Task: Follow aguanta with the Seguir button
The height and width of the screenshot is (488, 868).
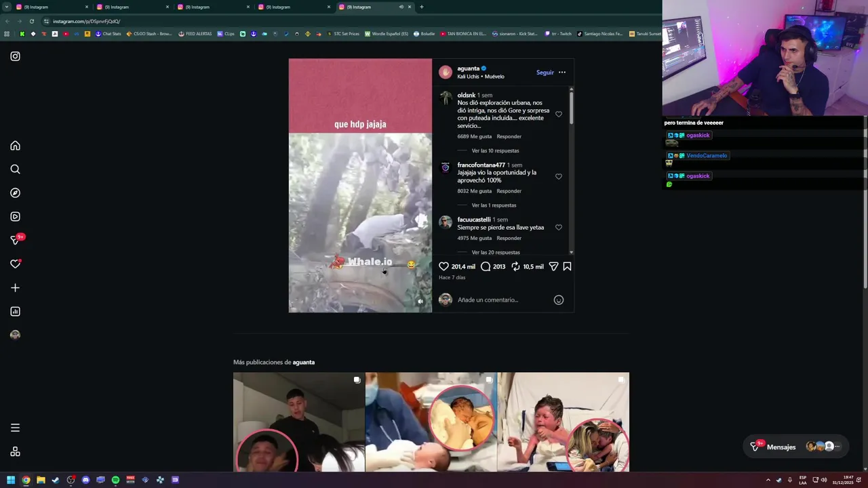Action: coord(545,72)
